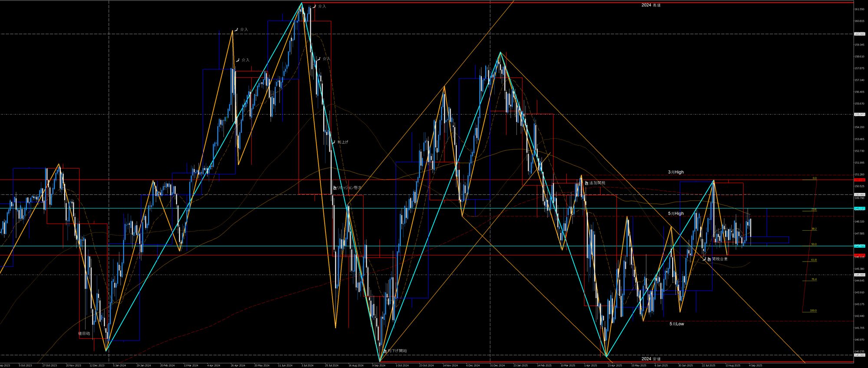Select the 5月Low label
The width and height of the screenshot is (868, 368).
[x=677, y=324]
